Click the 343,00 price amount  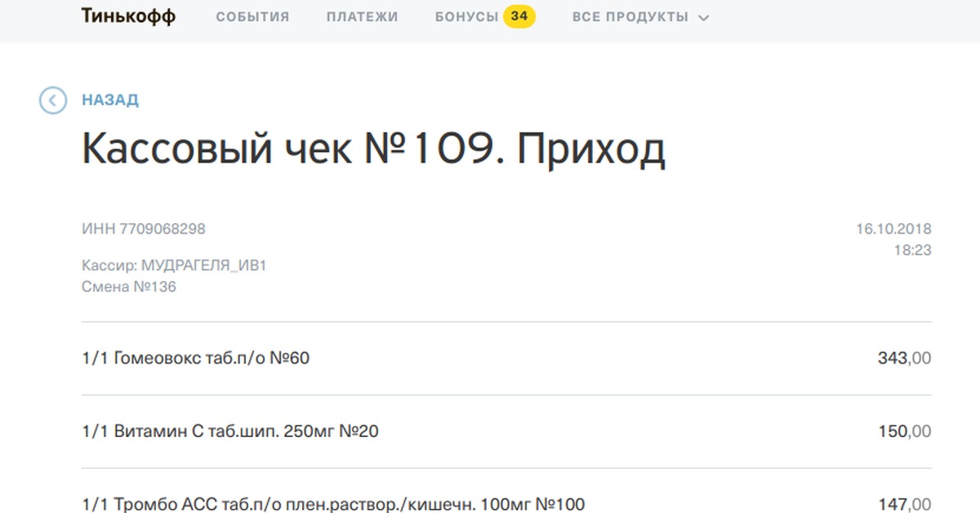pyautogui.click(x=904, y=358)
